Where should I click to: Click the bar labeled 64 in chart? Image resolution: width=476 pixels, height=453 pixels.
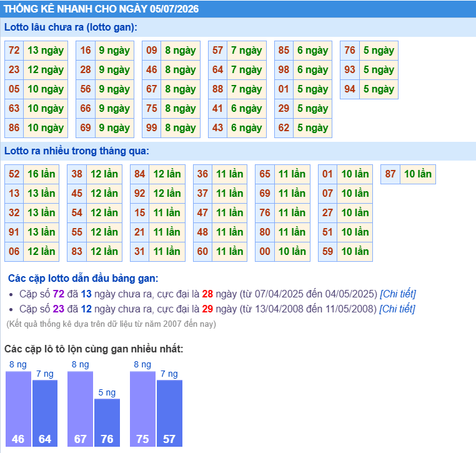pyautogui.click(x=45, y=413)
